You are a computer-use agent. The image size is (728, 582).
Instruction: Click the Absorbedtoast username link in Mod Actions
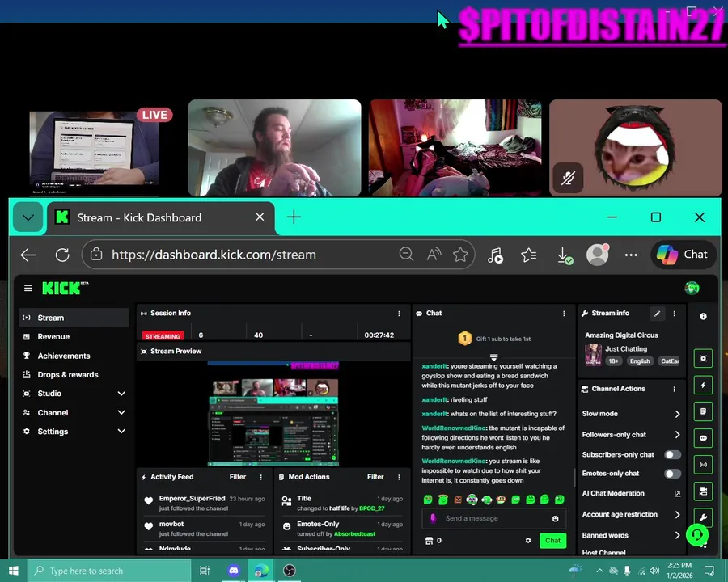coord(354,534)
